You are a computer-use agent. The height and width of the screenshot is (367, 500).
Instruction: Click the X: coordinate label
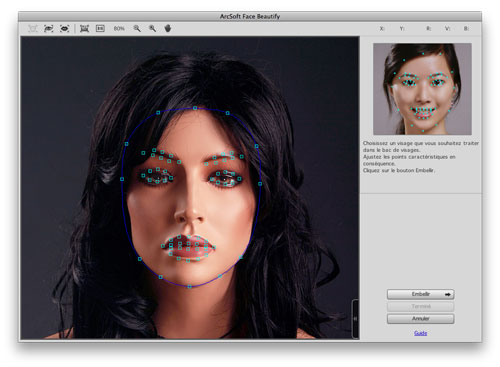point(382,29)
